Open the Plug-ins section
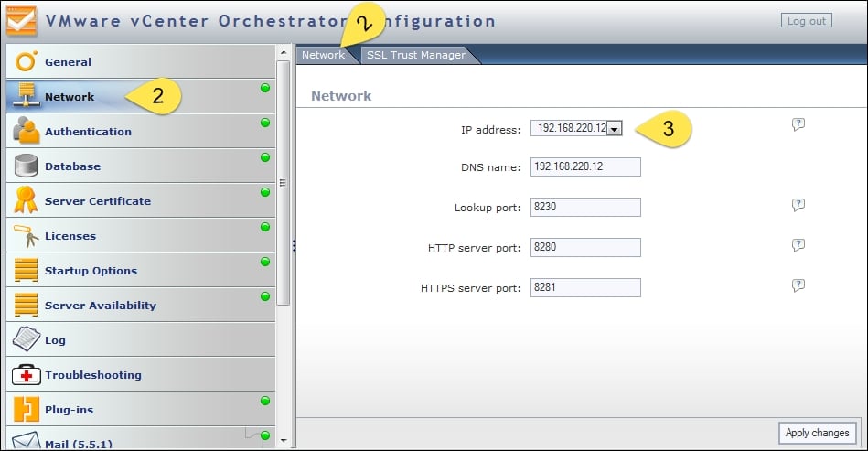Image resolution: width=868 pixels, height=451 pixels. point(141,410)
